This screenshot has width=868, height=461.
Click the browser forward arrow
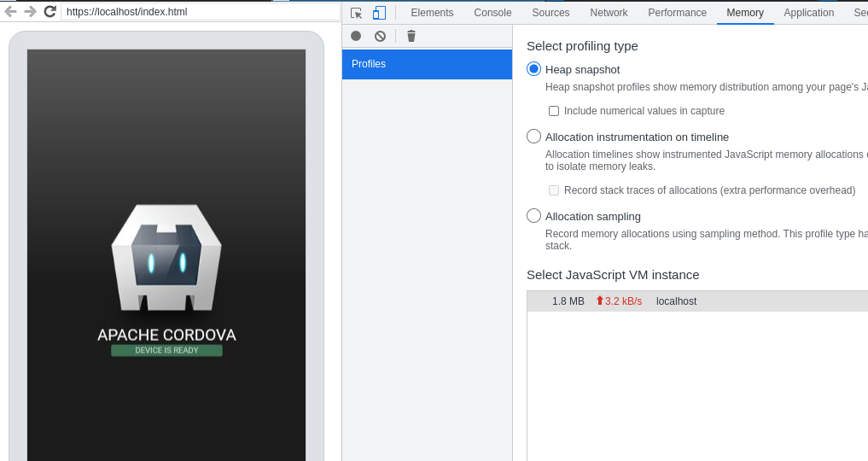click(x=30, y=11)
